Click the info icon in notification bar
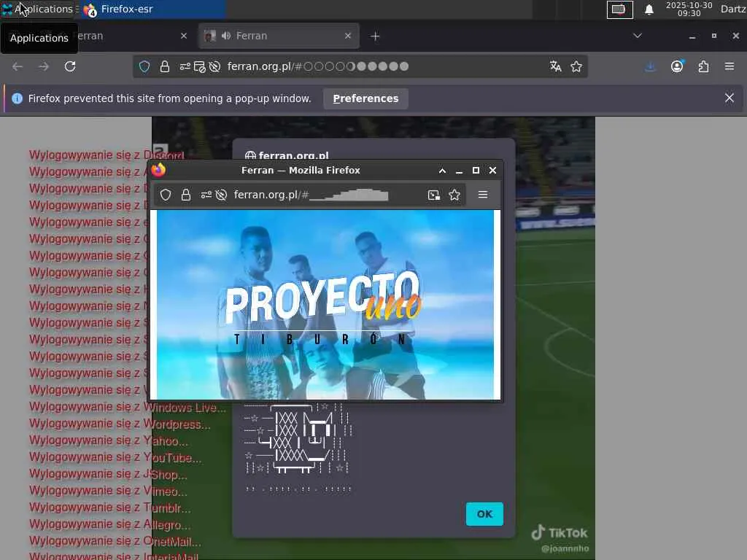Viewport: 747px width, 560px height. coord(18,98)
